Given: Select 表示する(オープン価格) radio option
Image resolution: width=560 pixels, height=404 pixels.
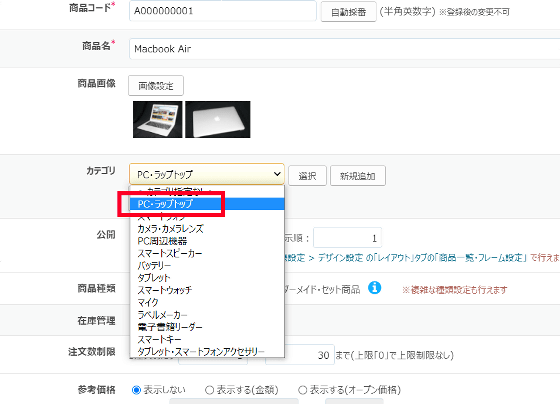Looking at the screenshot, I should click(302, 390).
